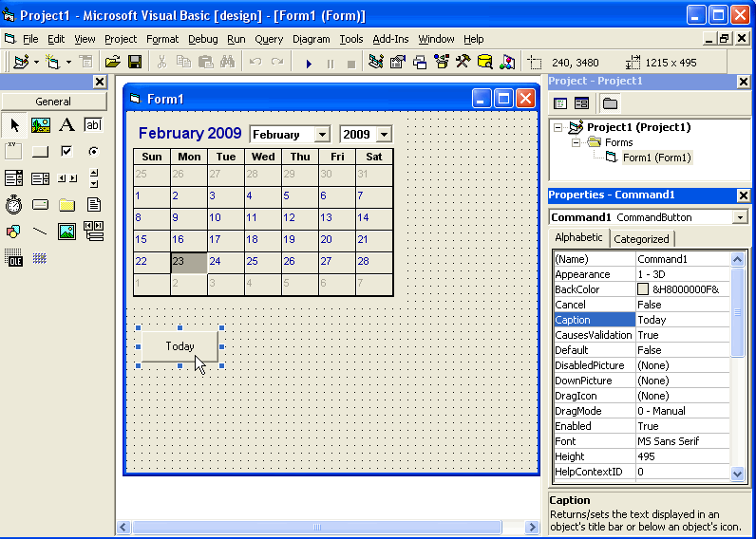Switch to the Categorized properties tab
The image size is (756, 539).
[641, 239]
